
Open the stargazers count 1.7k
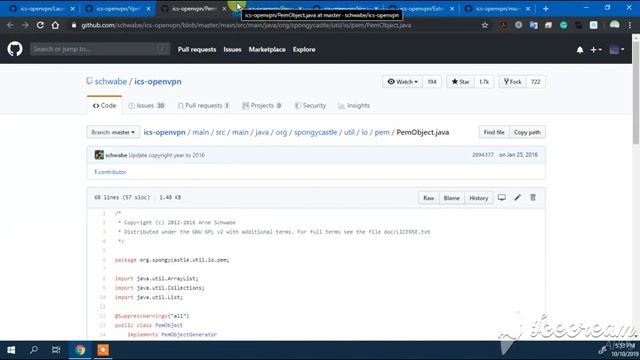point(484,82)
